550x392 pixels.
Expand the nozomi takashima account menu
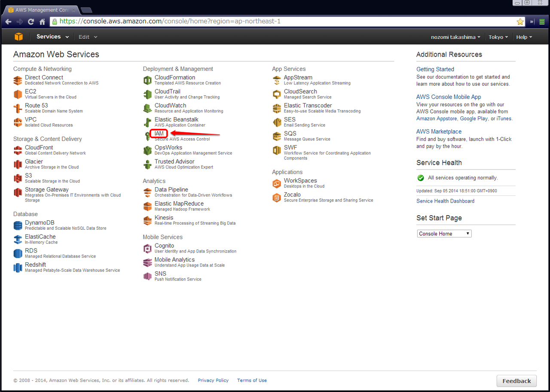[456, 37]
